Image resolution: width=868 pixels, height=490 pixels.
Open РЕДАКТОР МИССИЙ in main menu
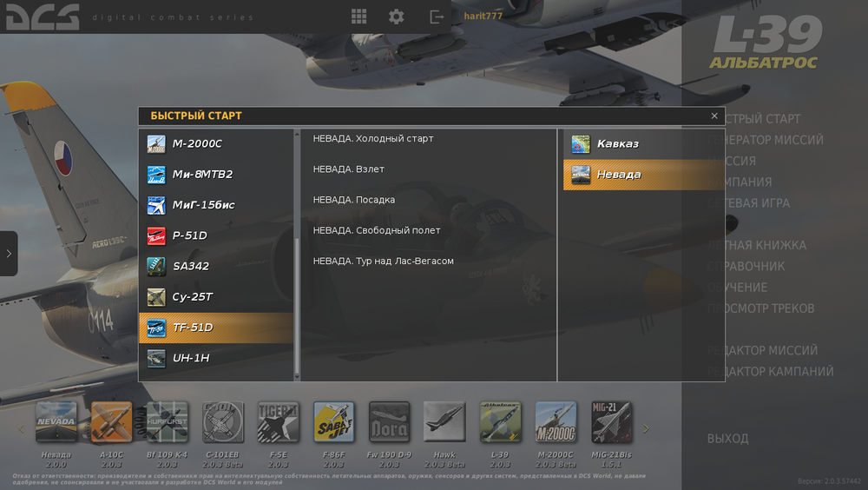tap(763, 351)
